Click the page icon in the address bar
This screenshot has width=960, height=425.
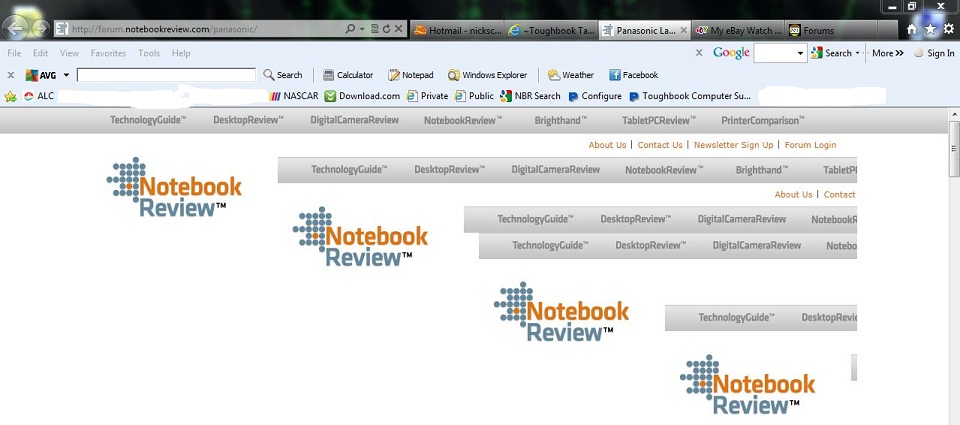click(x=62, y=29)
